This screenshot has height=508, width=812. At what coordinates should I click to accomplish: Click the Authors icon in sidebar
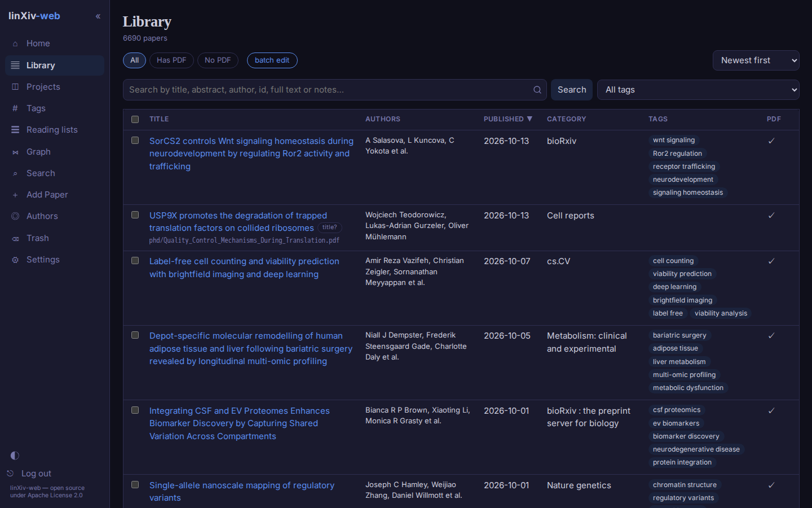15,216
